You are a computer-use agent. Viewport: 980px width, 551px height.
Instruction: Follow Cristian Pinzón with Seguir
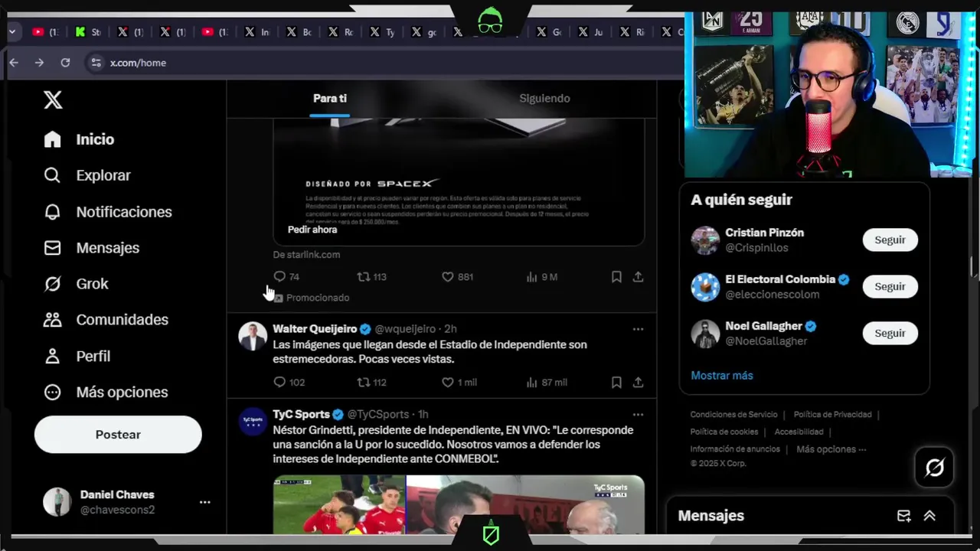click(890, 240)
